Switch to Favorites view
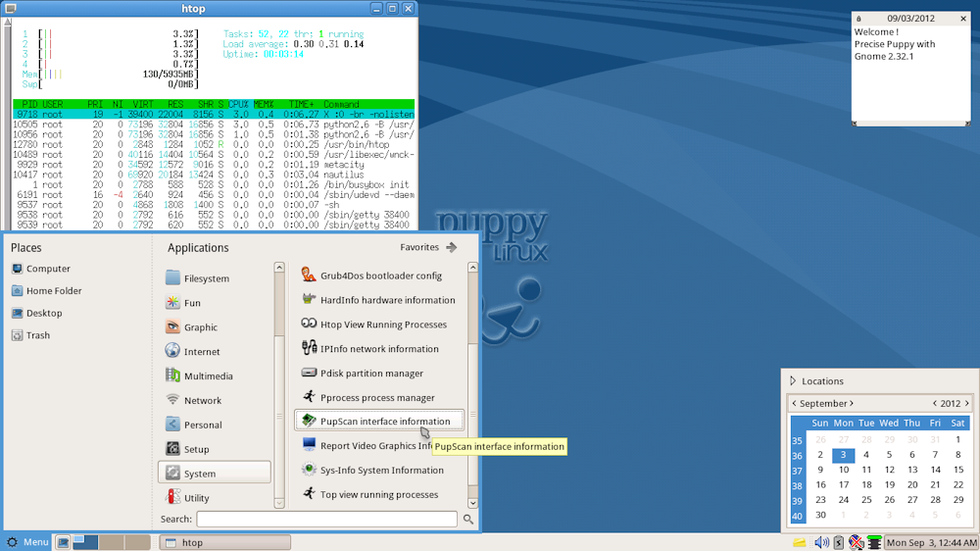Image resolution: width=980 pixels, height=551 pixels. [429, 247]
